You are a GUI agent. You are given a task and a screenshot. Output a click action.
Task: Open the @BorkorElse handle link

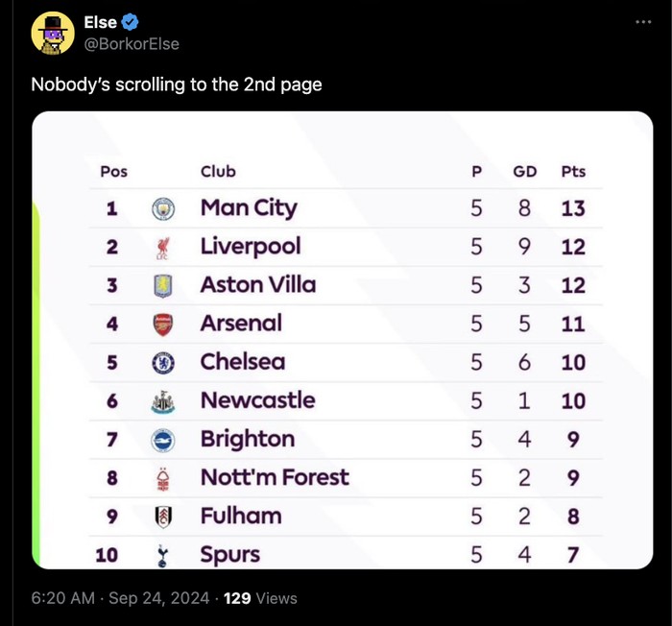132,44
